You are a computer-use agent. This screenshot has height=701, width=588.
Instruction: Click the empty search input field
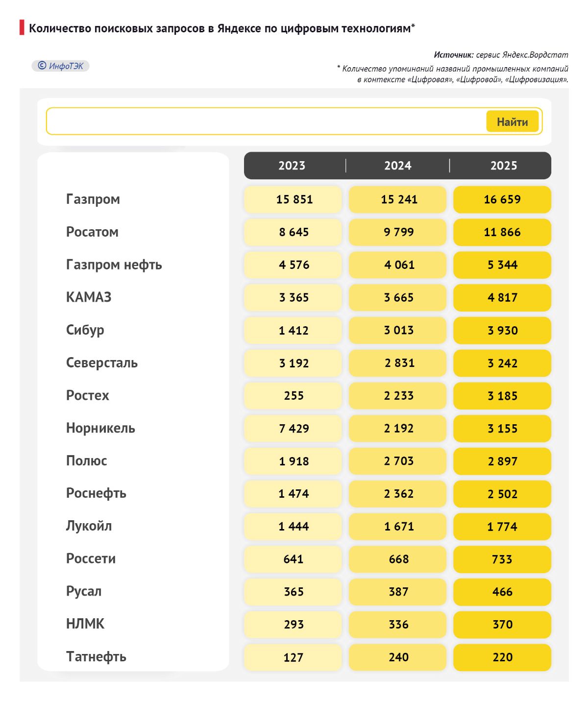(x=265, y=121)
